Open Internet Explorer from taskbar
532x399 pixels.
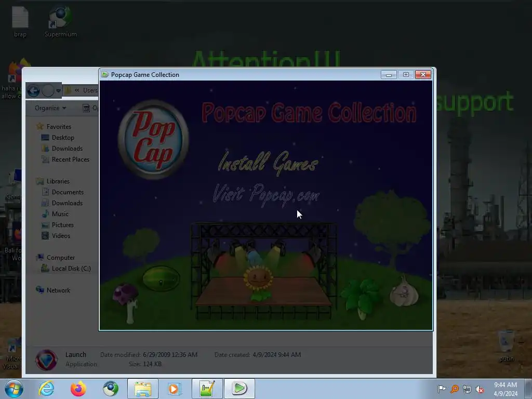pyautogui.click(x=46, y=389)
